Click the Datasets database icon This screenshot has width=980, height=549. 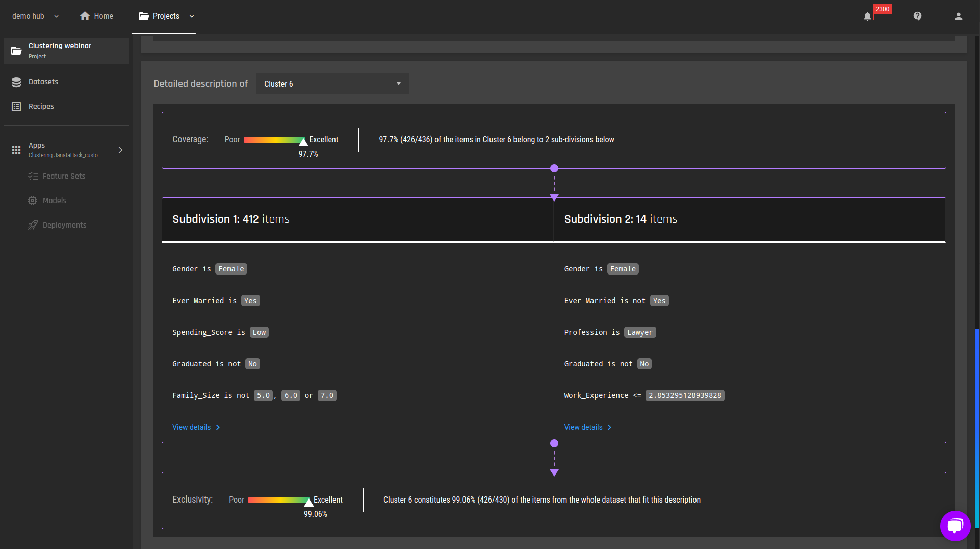(x=16, y=82)
